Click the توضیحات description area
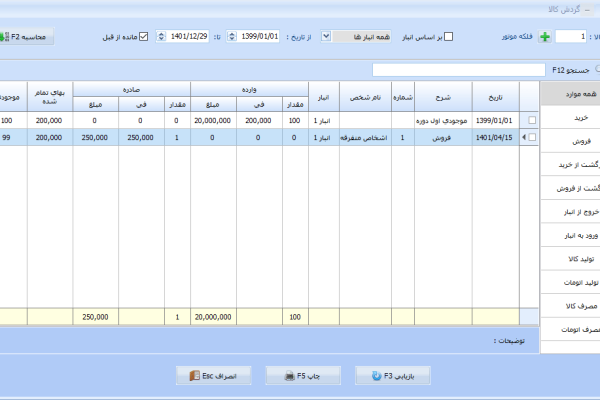The image size is (600, 400). (x=269, y=340)
